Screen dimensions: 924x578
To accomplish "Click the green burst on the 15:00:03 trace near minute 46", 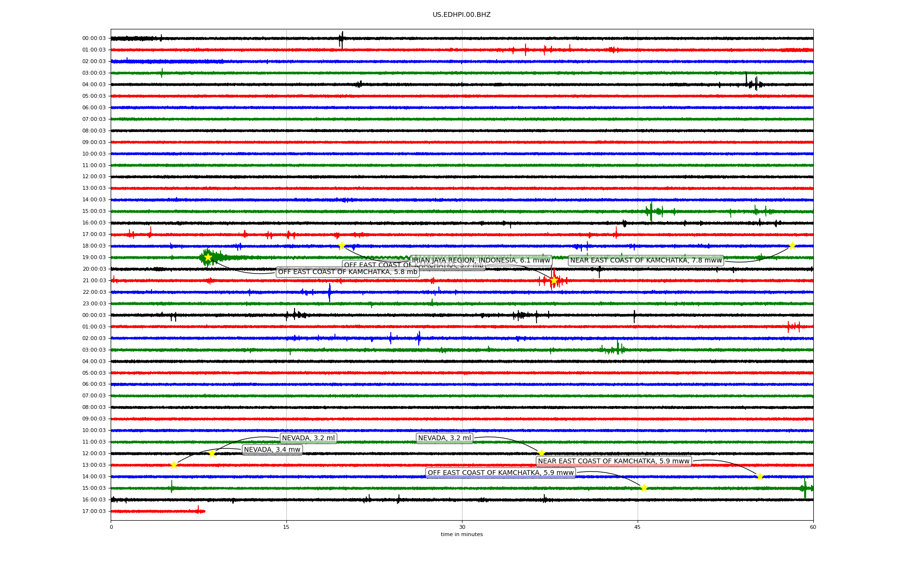I will [x=651, y=211].
